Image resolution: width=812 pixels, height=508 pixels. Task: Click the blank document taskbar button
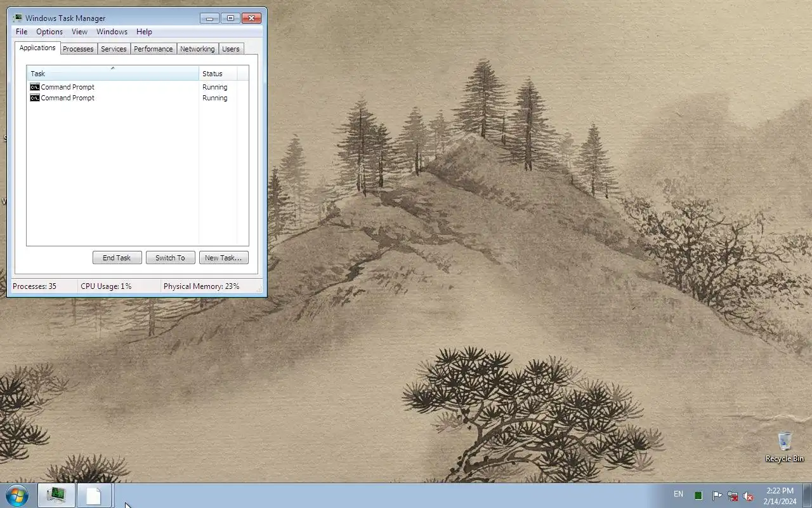tap(94, 495)
